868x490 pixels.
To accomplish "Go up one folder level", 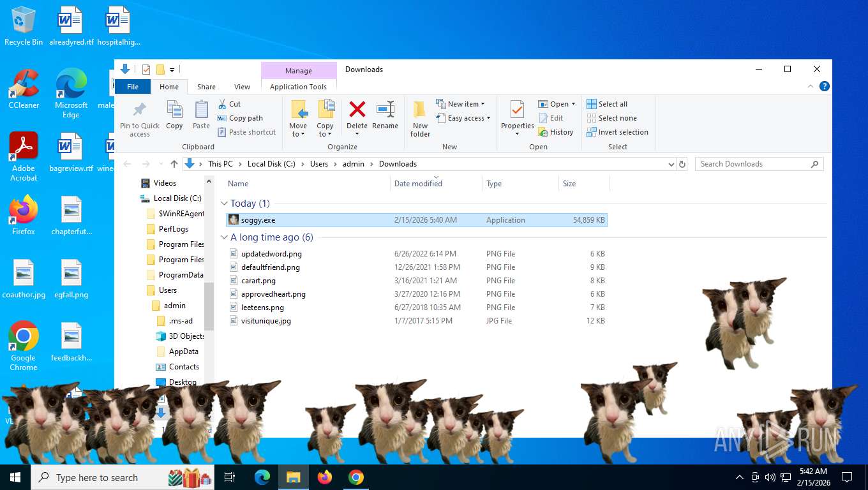I will (x=174, y=164).
